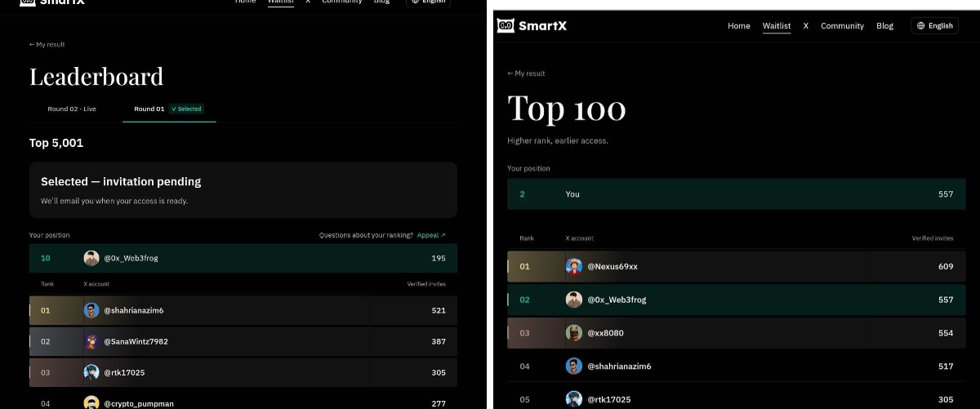The width and height of the screenshot is (980, 409).
Task: Select the @Nexus69xx account name
Action: point(612,267)
